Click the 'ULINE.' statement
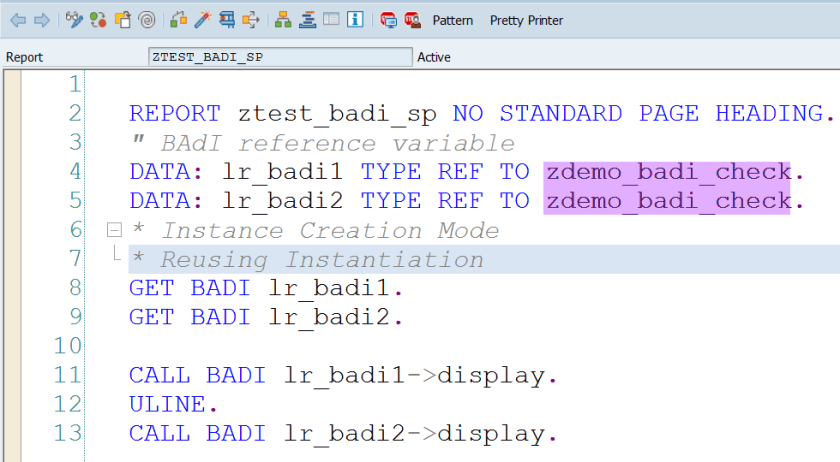 coord(173,404)
